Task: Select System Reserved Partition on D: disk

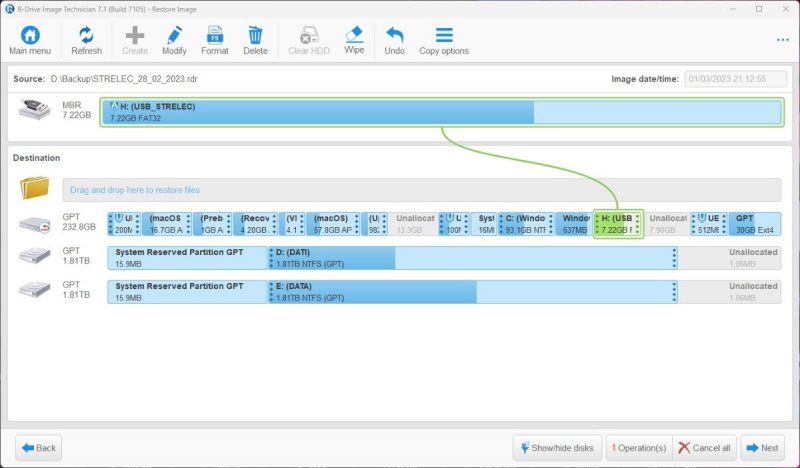Action: click(x=187, y=258)
